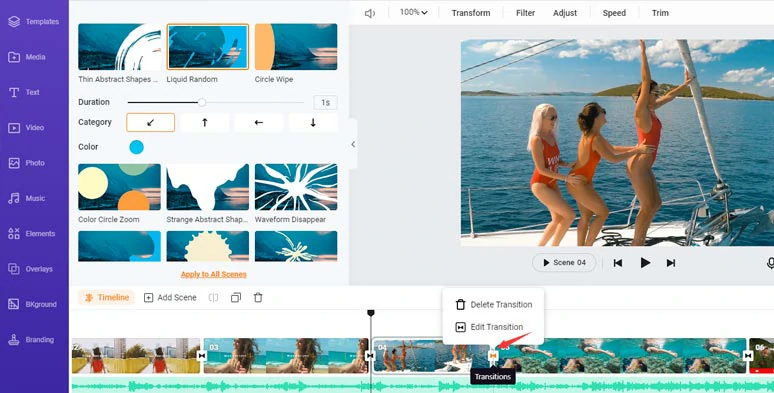Collapse the left panel with chevron
This screenshot has height=393, width=774.
tap(353, 144)
